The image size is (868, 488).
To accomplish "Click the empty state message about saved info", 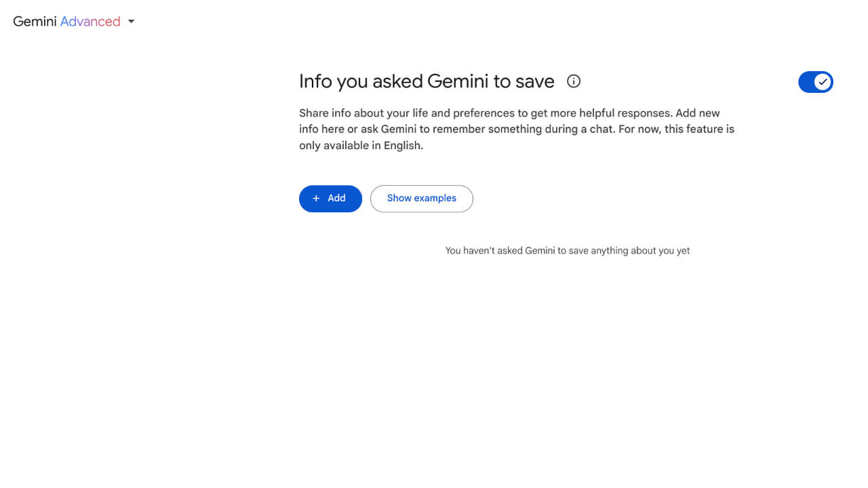I will (x=568, y=250).
